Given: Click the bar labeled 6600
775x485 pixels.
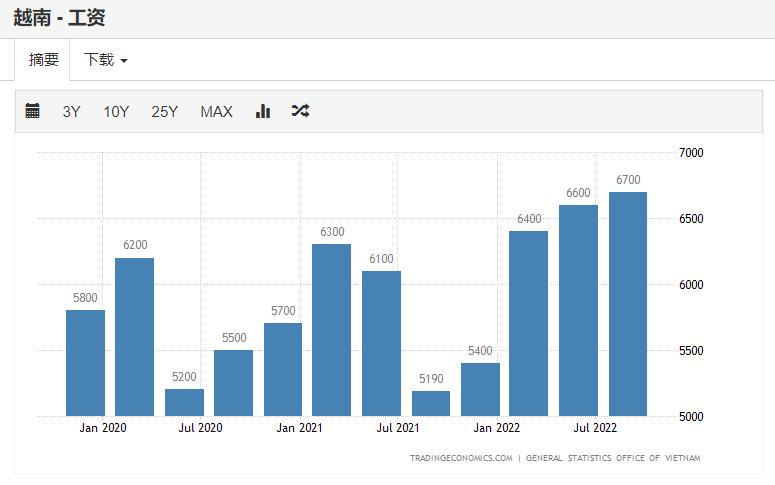Looking at the screenshot, I should tap(578, 310).
